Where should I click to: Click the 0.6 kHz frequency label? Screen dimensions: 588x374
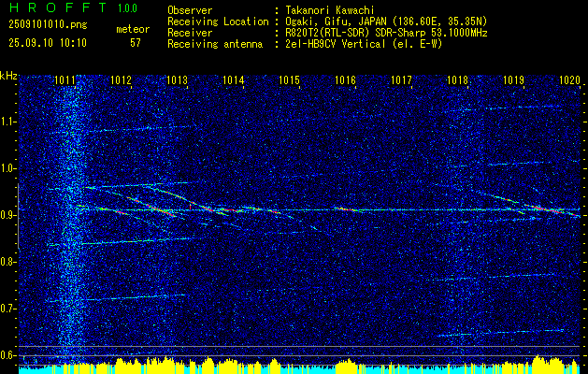pyautogui.click(x=8, y=355)
